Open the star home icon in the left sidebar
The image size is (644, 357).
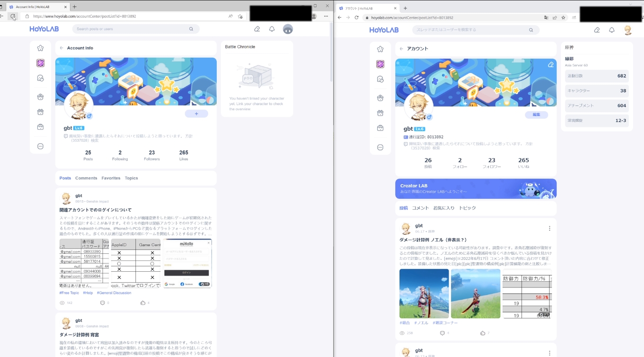click(x=40, y=48)
